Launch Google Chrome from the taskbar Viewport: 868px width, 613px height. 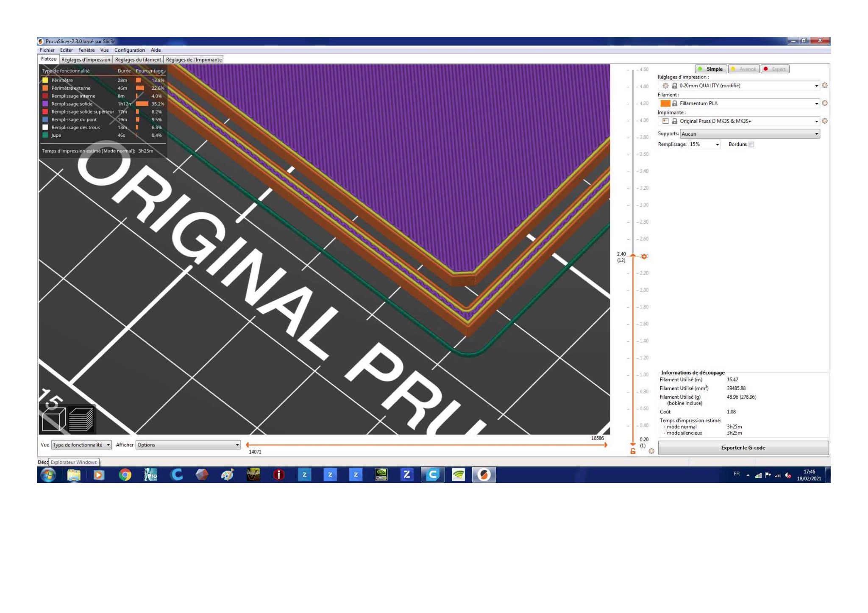click(125, 475)
